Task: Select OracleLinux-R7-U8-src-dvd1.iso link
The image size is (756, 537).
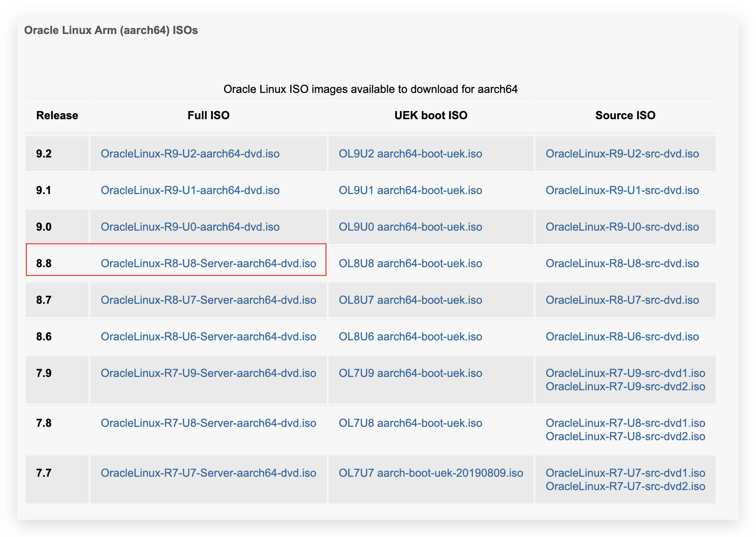Action: tap(625, 423)
